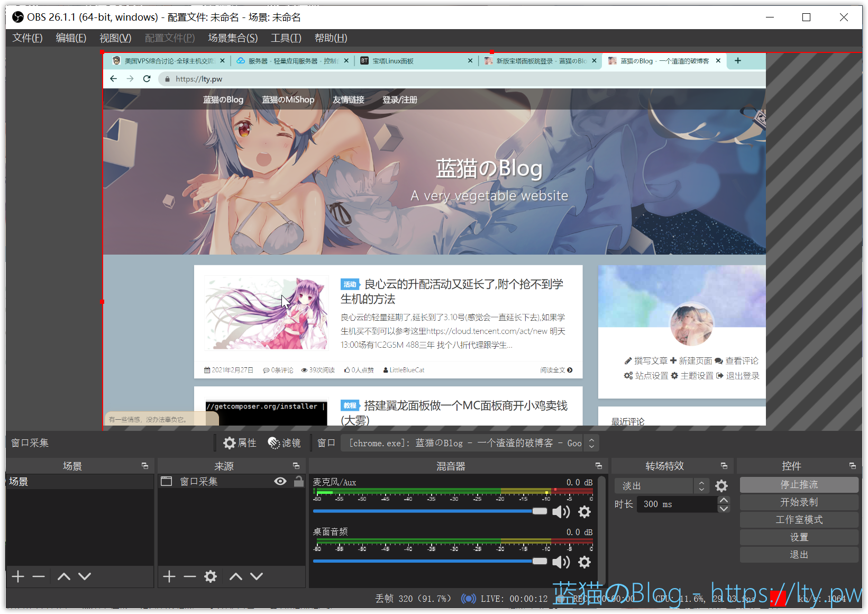Open desktop audio settings gear
868x614 pixels.
[x=584, y=562]
